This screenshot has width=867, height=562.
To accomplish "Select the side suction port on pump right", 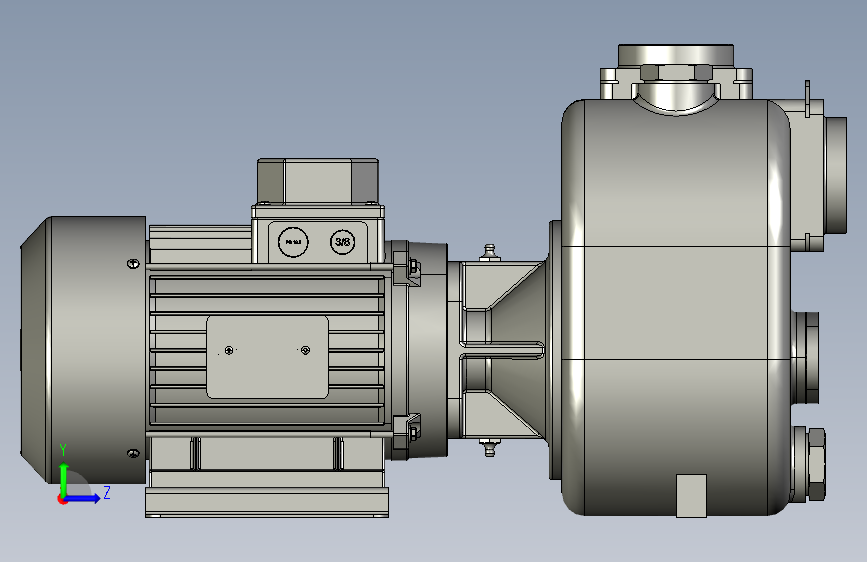I will pos(835,175).
